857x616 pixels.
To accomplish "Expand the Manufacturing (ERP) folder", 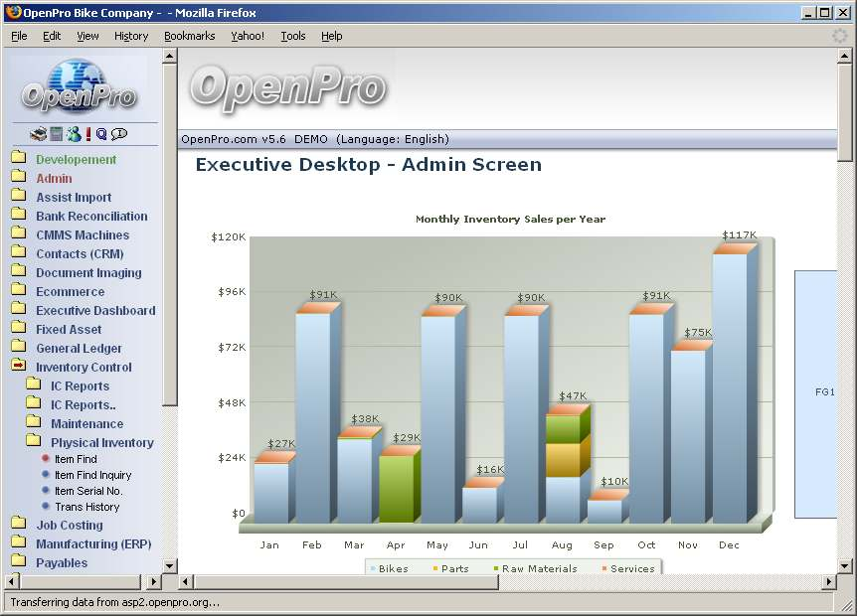I will [18, 543].
